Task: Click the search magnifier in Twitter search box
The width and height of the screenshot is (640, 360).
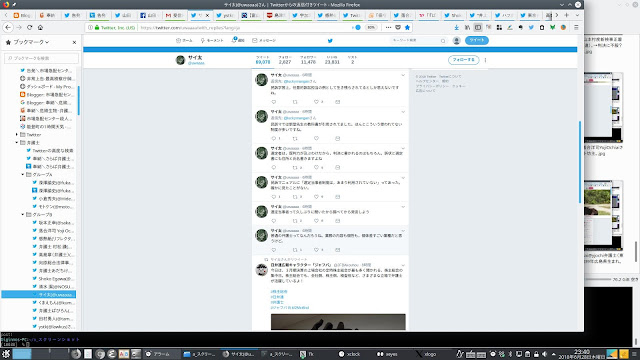Action: click(443, 41)
